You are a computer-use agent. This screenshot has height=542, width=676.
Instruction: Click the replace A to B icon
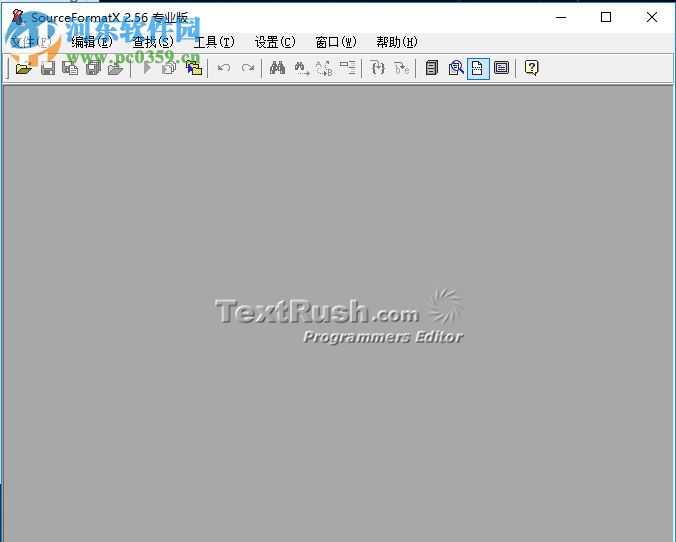tap(324, 68)
